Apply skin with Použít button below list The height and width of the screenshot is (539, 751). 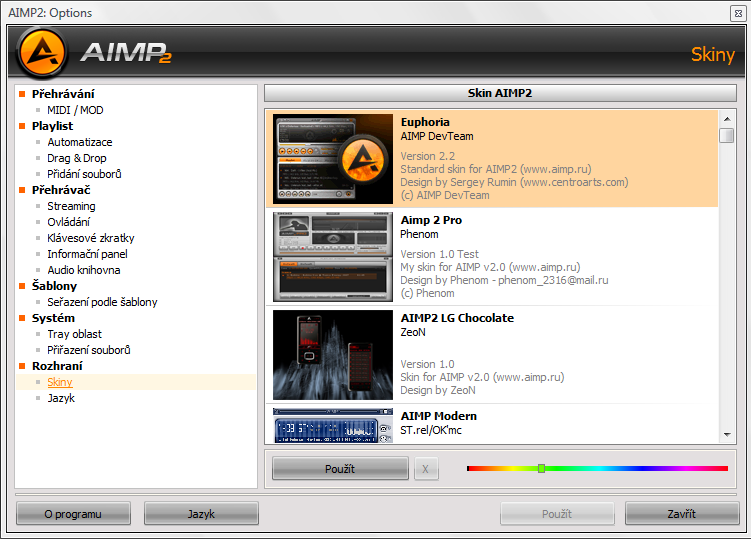pos(340,469)
